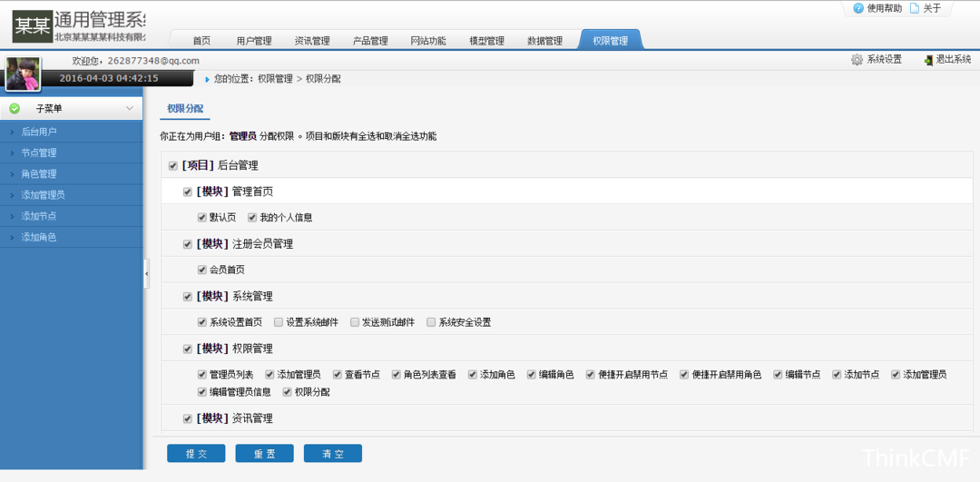Image resolution: width=980 pixels, height=482 pixels.
Task: Expand the 子菜单 dropdown chevron
Action: pyautogui.click(x=130, y=109)
